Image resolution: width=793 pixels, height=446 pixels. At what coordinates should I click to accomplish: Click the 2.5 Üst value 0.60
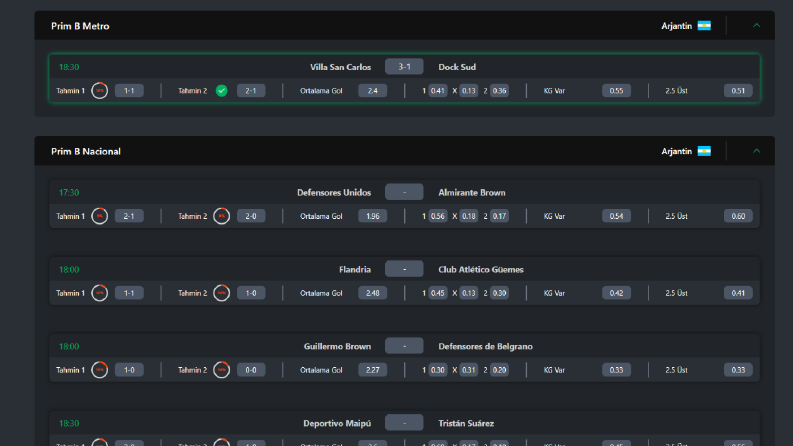tap(738, 216)
